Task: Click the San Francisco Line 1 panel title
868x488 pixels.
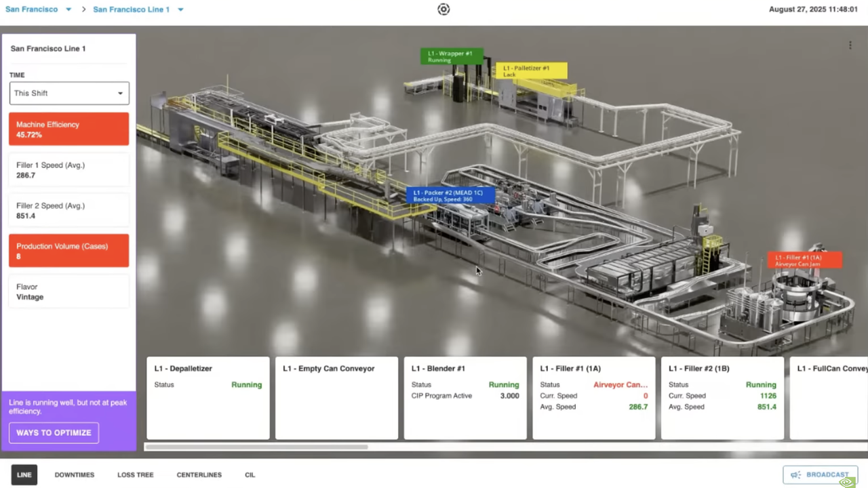Action: click(x=48, y=49)
